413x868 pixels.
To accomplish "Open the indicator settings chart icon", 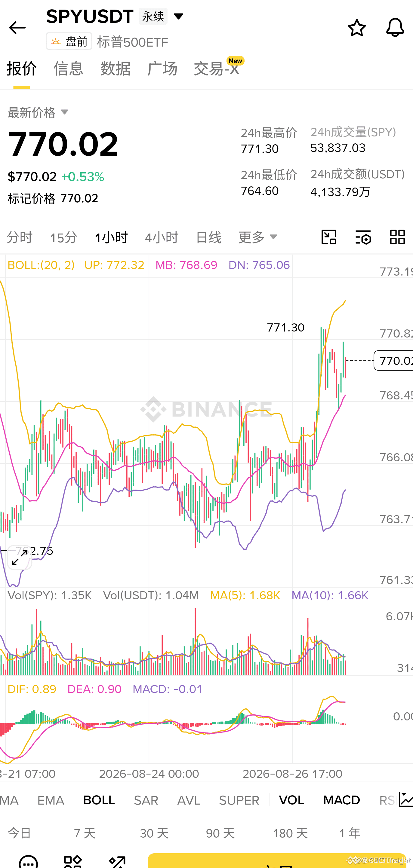I will [405, 800].
